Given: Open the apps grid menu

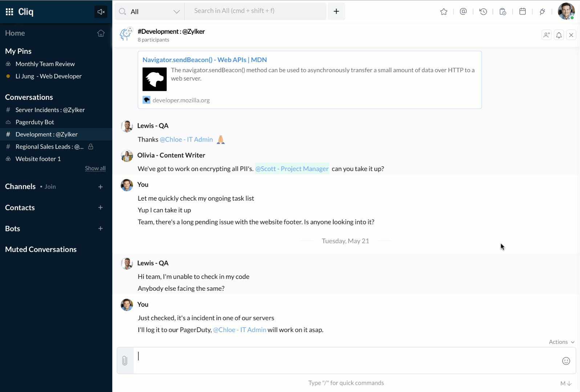Looking at the screenshot, I should click(x=9, y=12).
